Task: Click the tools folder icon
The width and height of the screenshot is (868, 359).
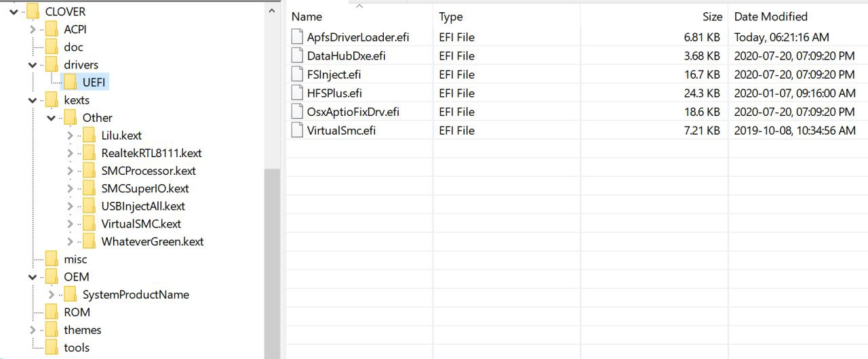Action: (52, 347)
